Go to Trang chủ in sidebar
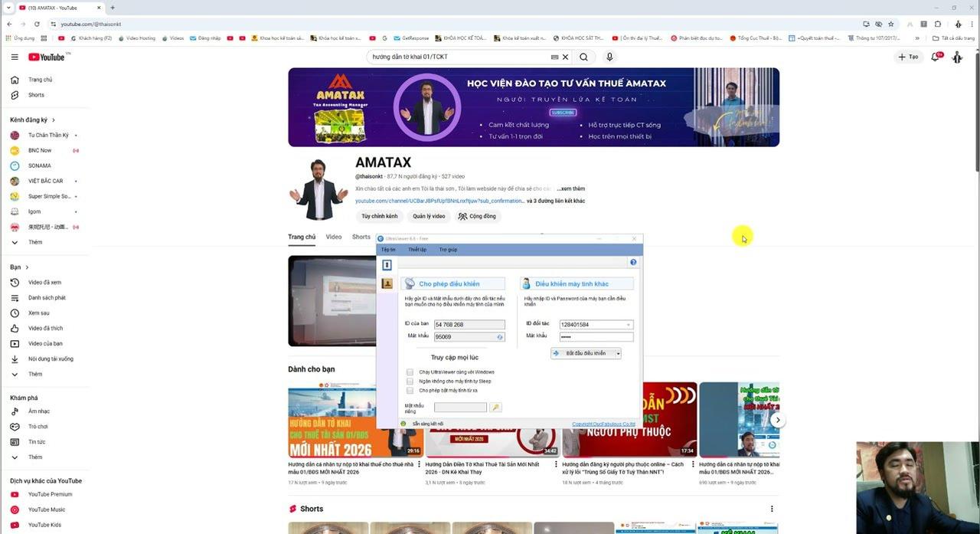The image size is (980, 534). pos(40,80)
